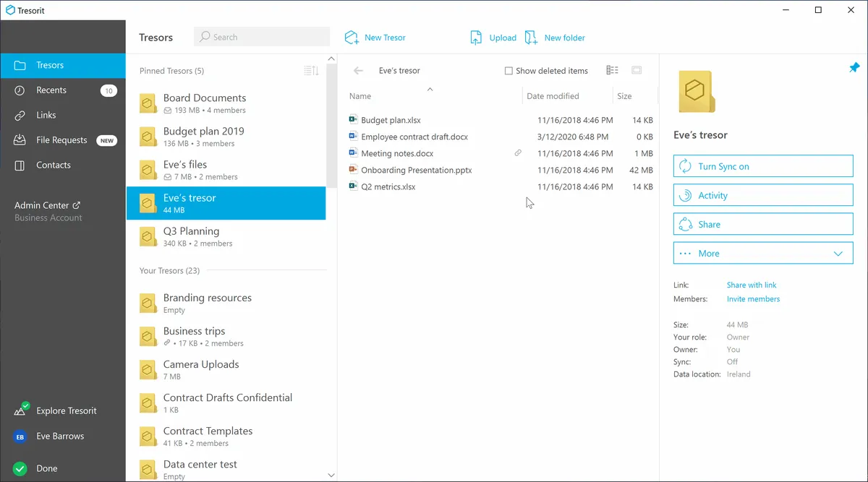Click the Upload icon in toolbar
Screen dimensions: 868x482
point(476,38)
